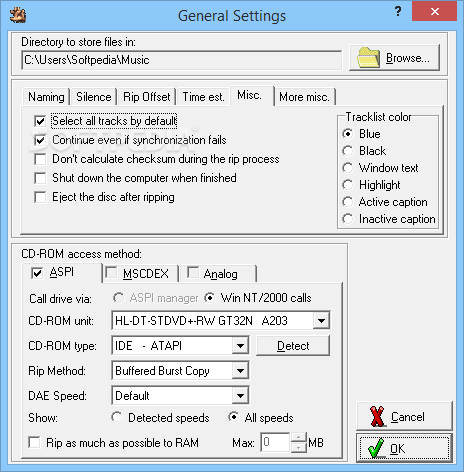The width and height of the screenshot is (464, 472).
Task: Click the directory path input field
Action: point(182,60)
